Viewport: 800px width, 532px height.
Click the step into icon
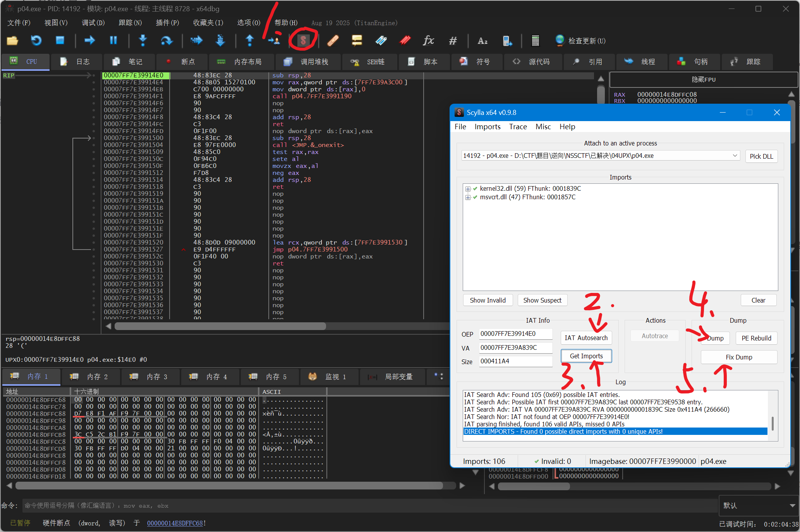click(143, 40)
